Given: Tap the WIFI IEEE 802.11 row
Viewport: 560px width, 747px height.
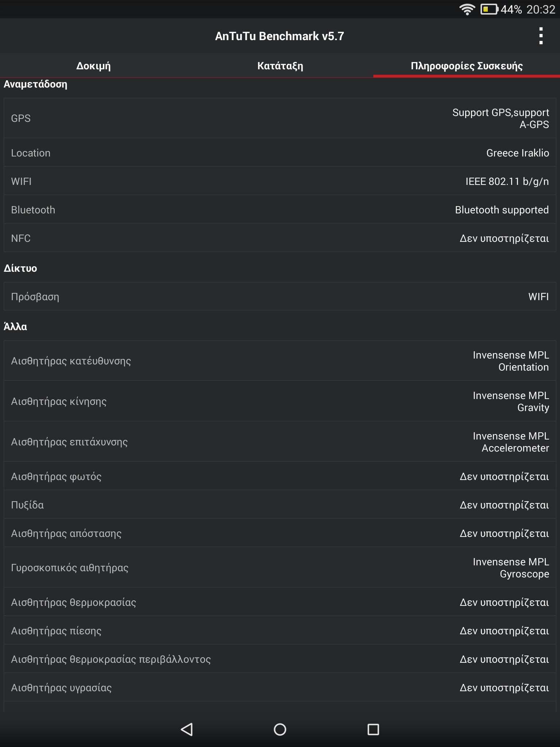Looking at the screenshot, I should (x=280, y=181).
